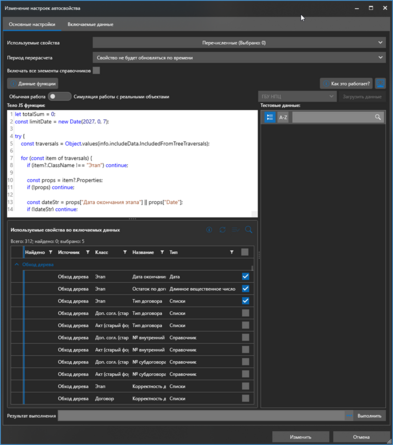
Task: Click the refresh icon above properties table
Action: pyautogui.click(x=222, y=230)
